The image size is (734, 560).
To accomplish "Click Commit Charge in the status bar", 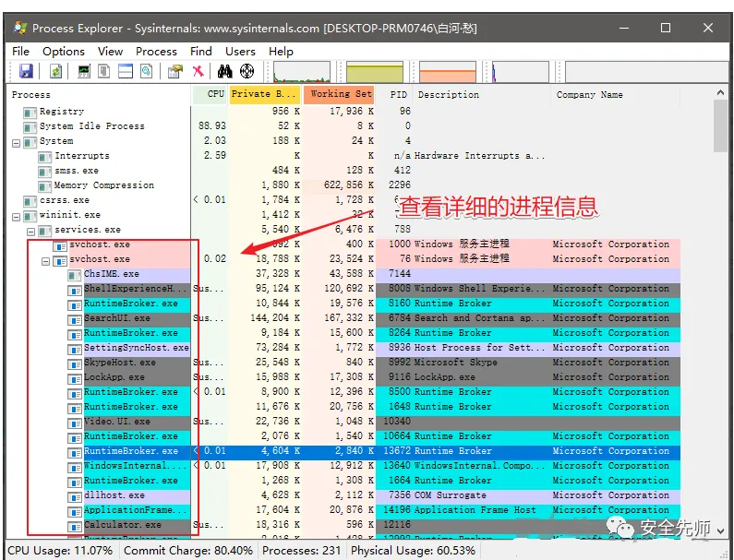I will tap(188, 550).
